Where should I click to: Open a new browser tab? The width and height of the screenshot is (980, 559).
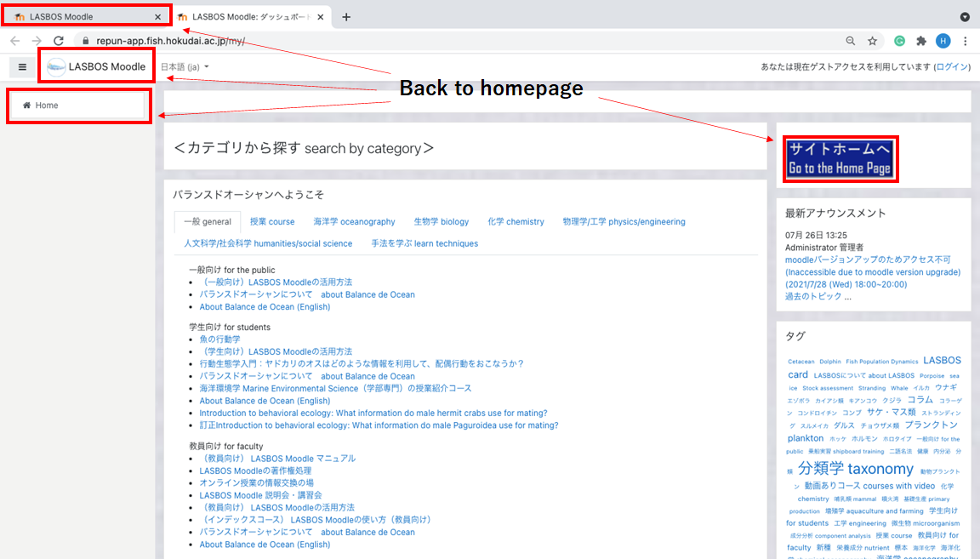346,17
